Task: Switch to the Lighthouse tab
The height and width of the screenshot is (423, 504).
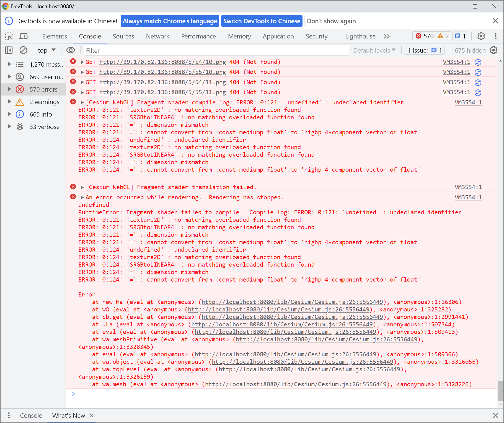Action: [360, 36]
